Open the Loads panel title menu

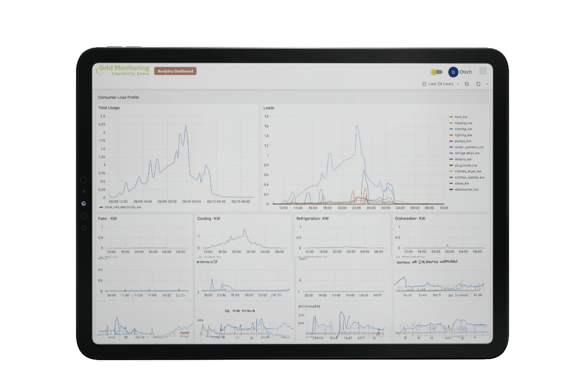(x=269, y=108)
